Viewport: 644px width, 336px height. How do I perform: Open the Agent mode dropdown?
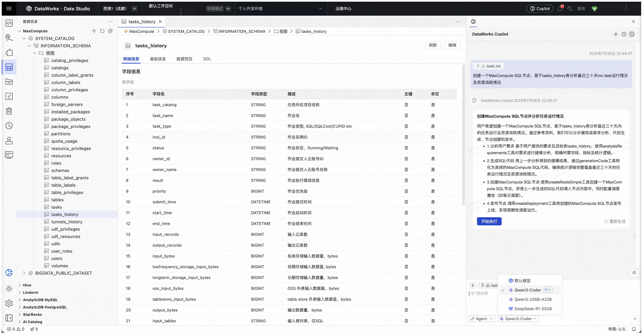click(482, 319)
